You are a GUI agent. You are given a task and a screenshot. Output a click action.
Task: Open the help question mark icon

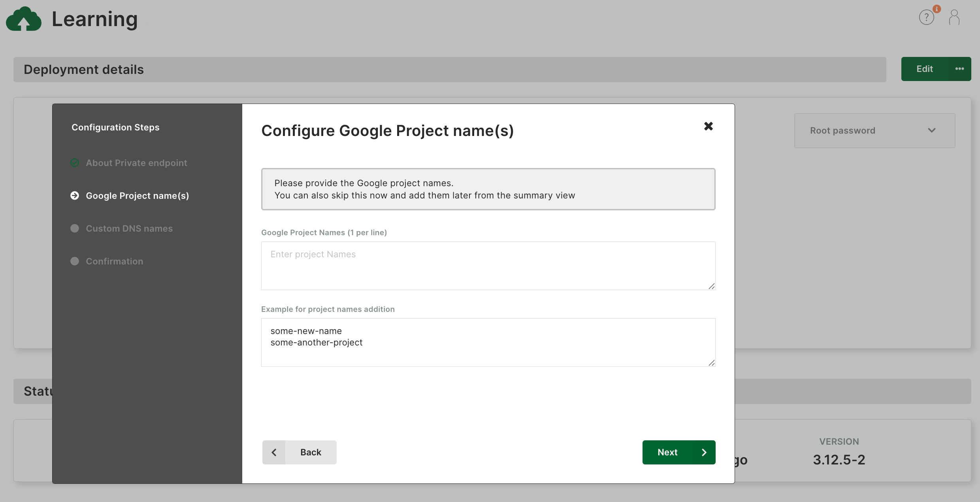[926, 17]
